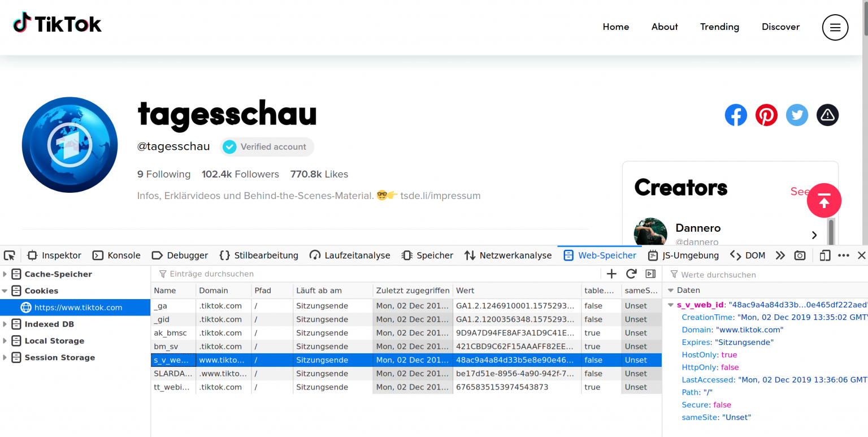This screenshot has height=437, width=868.
Task: Click the black warning triangle report icon
Action: (x=827, y=115)
